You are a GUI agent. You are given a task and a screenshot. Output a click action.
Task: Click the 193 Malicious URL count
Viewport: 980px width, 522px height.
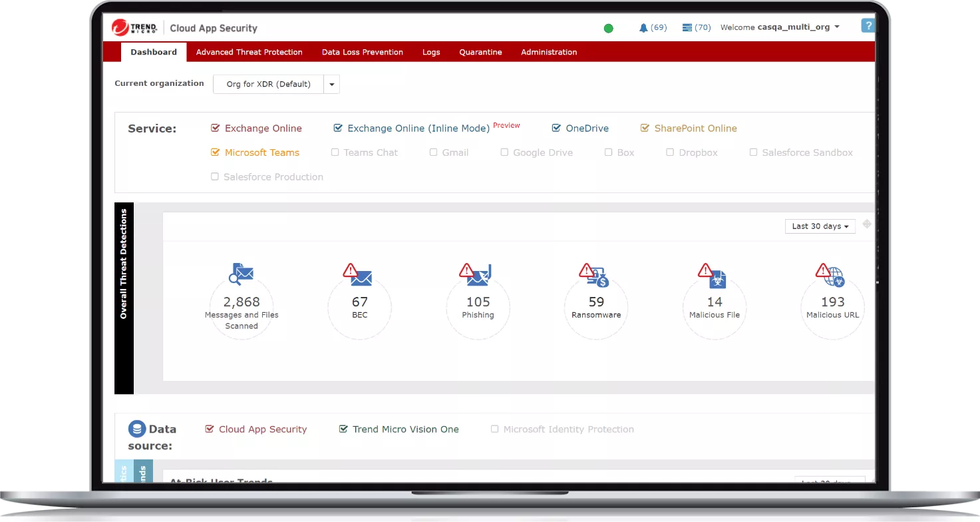point(832,302)
